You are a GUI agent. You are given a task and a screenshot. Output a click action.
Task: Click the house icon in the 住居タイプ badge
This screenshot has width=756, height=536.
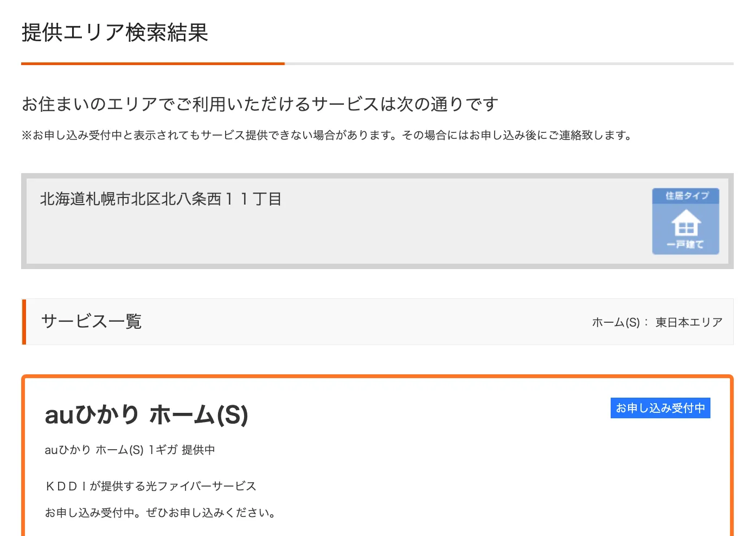pos(685,224)
